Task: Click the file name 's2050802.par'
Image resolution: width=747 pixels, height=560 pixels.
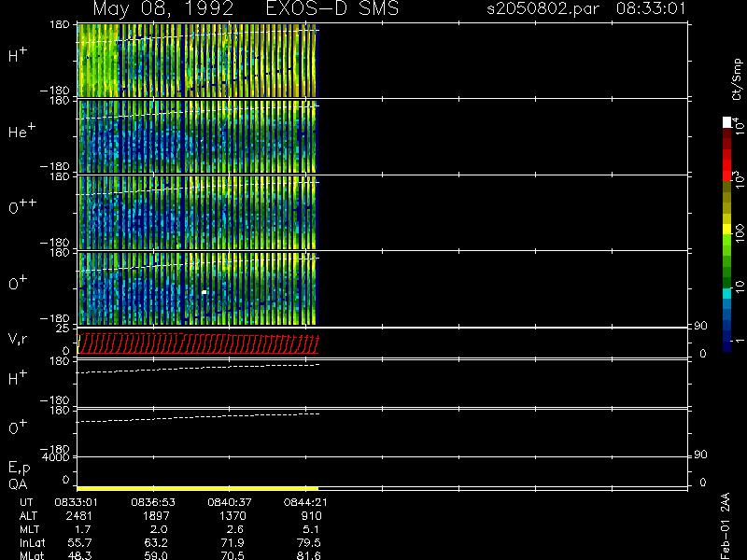Action: pos(543,8)
